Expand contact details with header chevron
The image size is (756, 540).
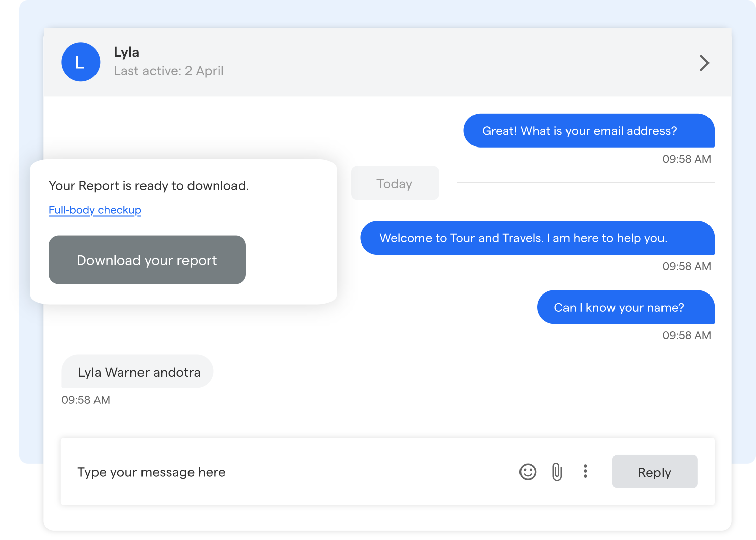click(x=704, y=63)
